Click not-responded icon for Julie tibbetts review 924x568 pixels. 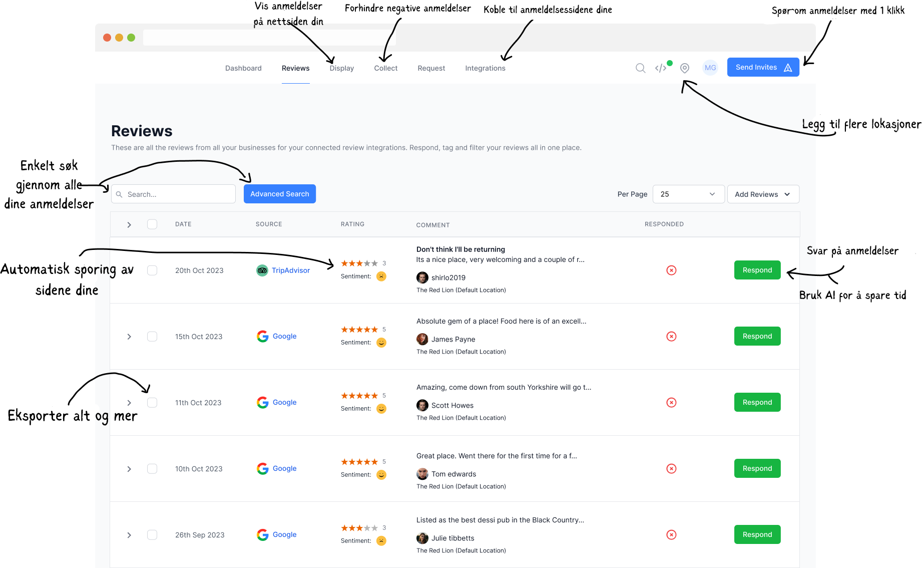672,535
